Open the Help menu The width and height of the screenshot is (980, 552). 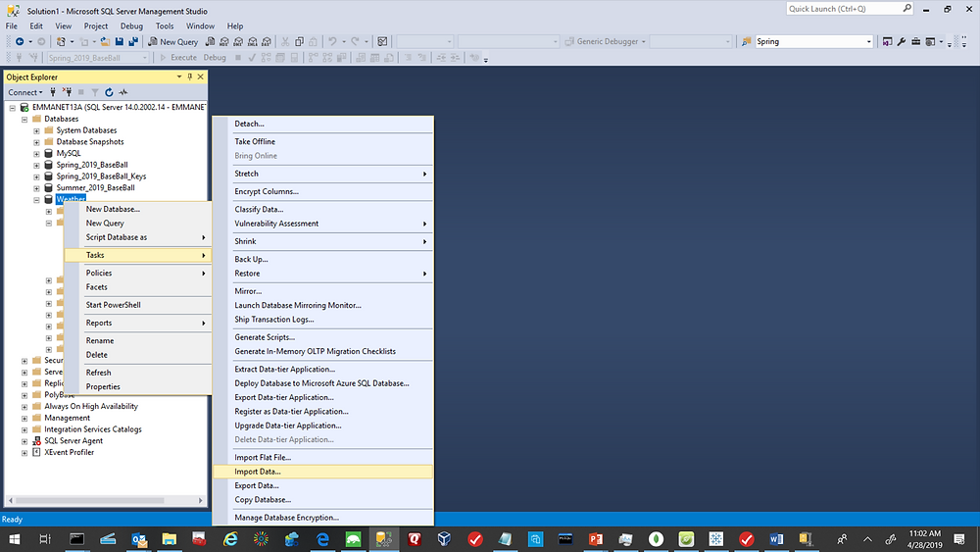(x=235, y=26)
